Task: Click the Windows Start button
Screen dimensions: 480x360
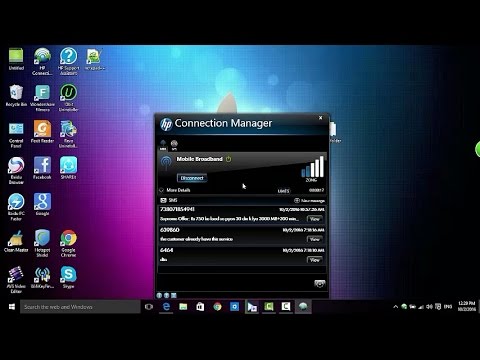Action: (12, 307)
